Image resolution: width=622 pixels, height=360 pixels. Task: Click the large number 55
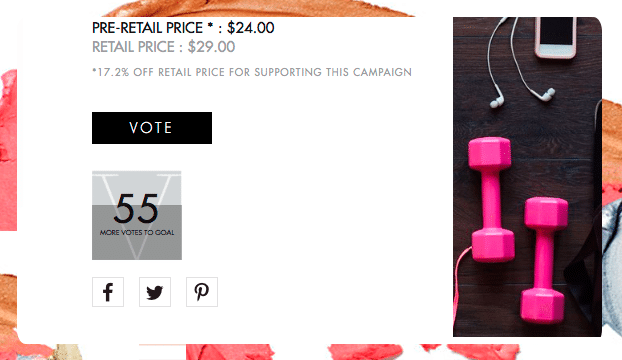point(136,209)
